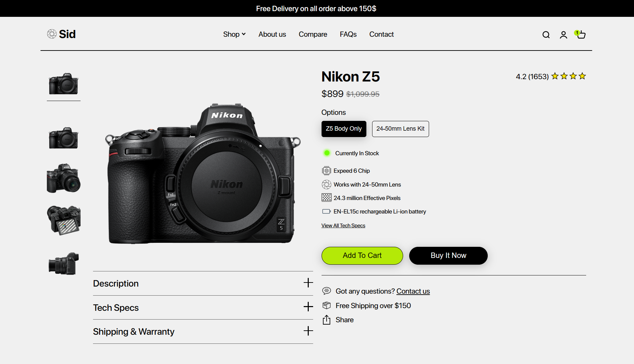Expand Shipping & Warranty section

coord(203,332)
